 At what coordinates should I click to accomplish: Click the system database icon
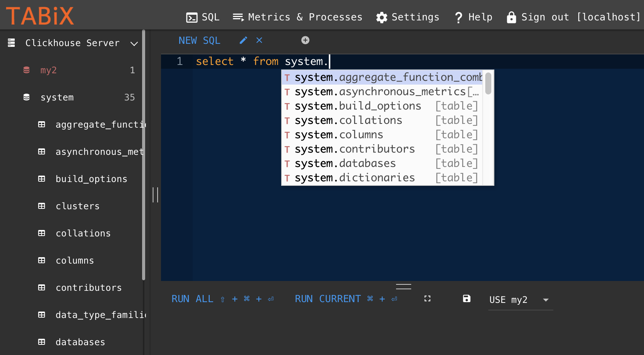[x=26, y=97]
